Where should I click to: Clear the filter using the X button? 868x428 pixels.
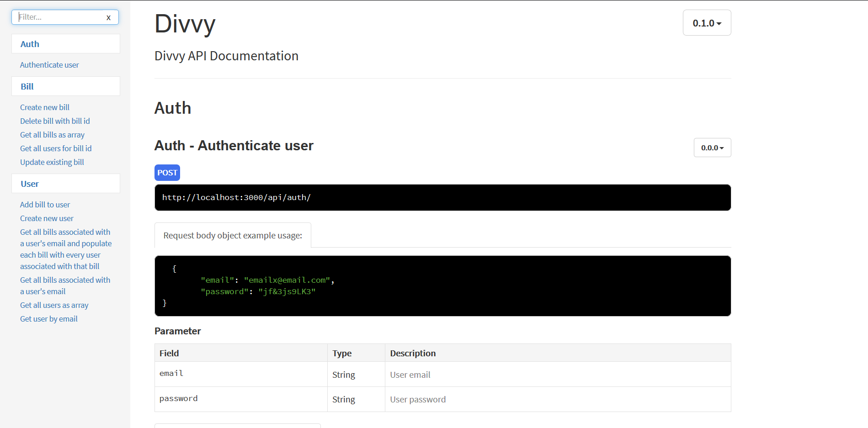coord(108,17)
